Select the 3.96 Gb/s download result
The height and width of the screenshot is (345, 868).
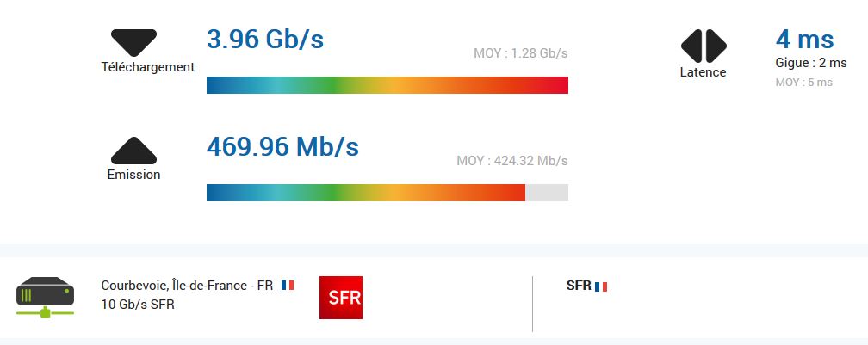265,40
